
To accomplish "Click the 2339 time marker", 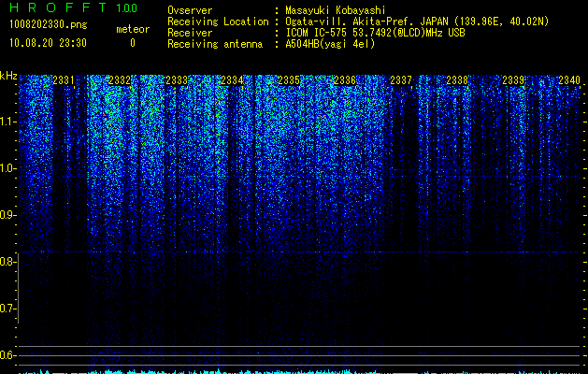I will click(x=513, y=80).
